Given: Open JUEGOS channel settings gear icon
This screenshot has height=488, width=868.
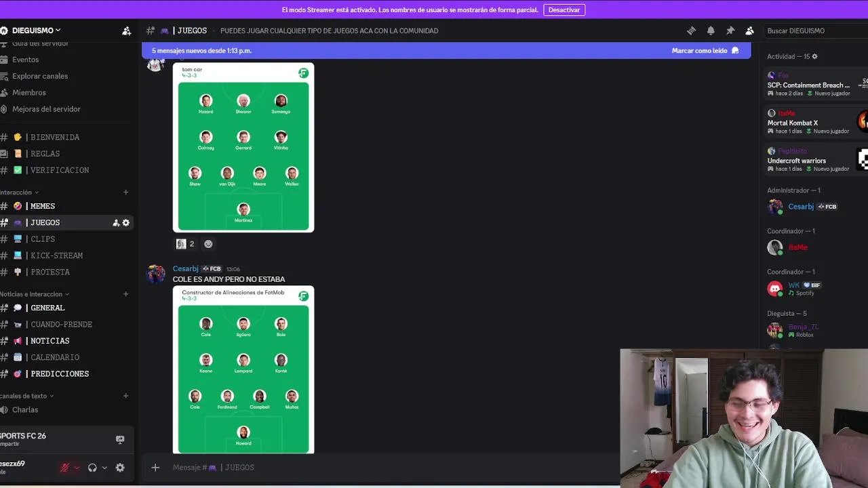Looking at the screenshot, I should [125, 223].
